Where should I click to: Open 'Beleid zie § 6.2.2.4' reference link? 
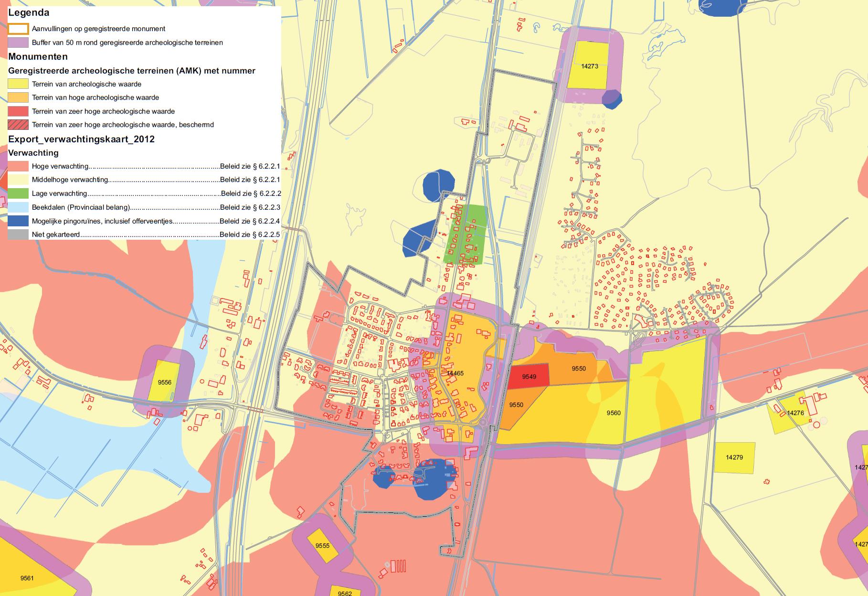pos(250,220)
